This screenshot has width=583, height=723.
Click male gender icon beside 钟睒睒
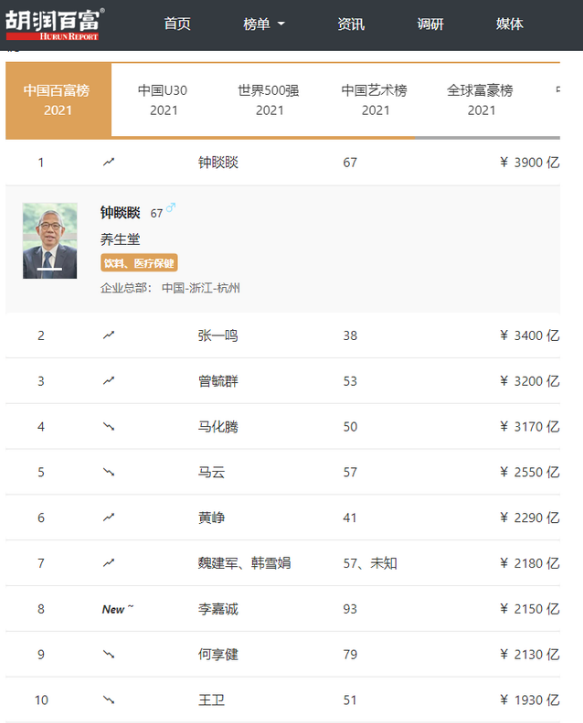click(171, 207)
